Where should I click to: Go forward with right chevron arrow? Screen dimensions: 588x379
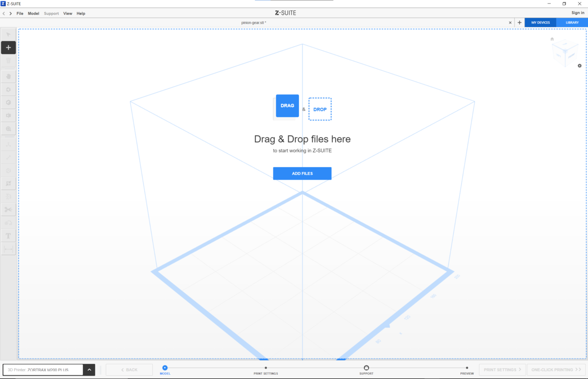click(11, 13)
